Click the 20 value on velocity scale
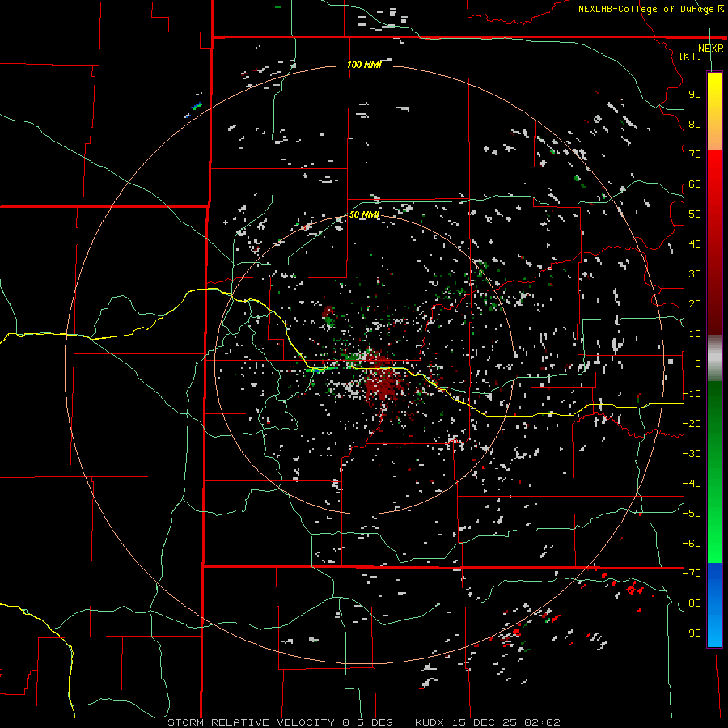The image size is (728, 728). 695,303
